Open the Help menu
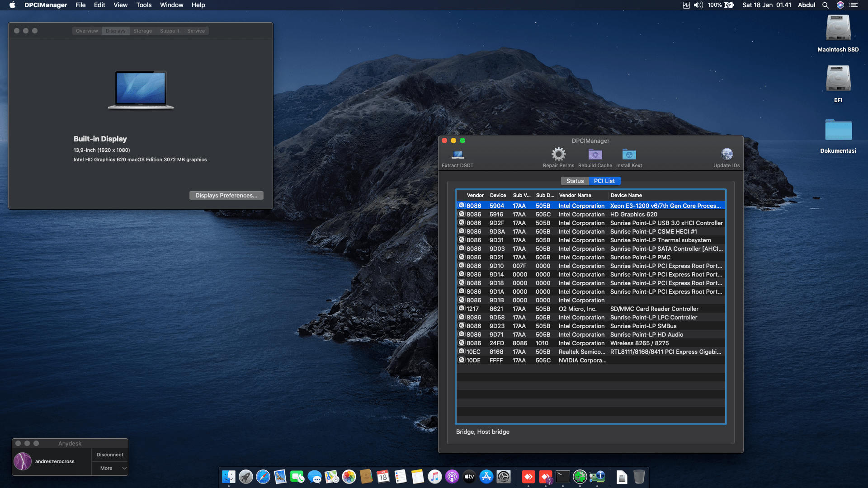 [198, 5]
